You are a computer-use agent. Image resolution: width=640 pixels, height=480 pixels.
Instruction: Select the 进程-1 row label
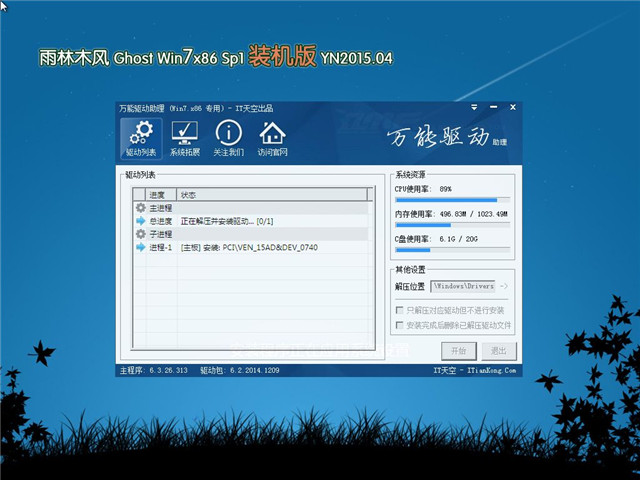(x=161, y=247)
